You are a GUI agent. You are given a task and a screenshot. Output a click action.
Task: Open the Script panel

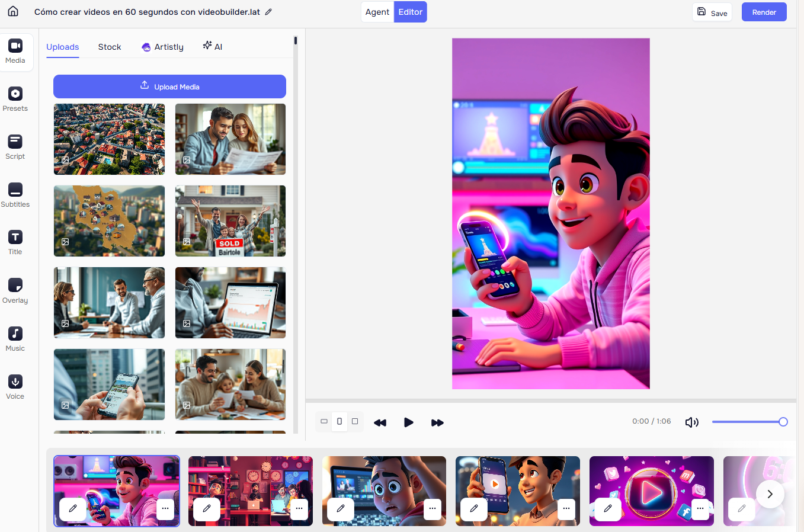click(x=15, y=146)
